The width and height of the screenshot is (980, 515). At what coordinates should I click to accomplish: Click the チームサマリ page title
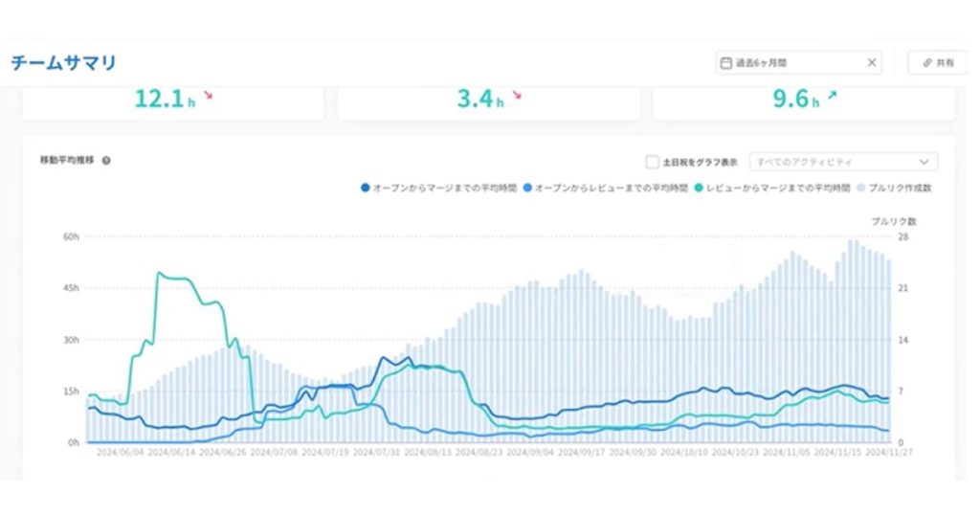(x=64, y=62)
